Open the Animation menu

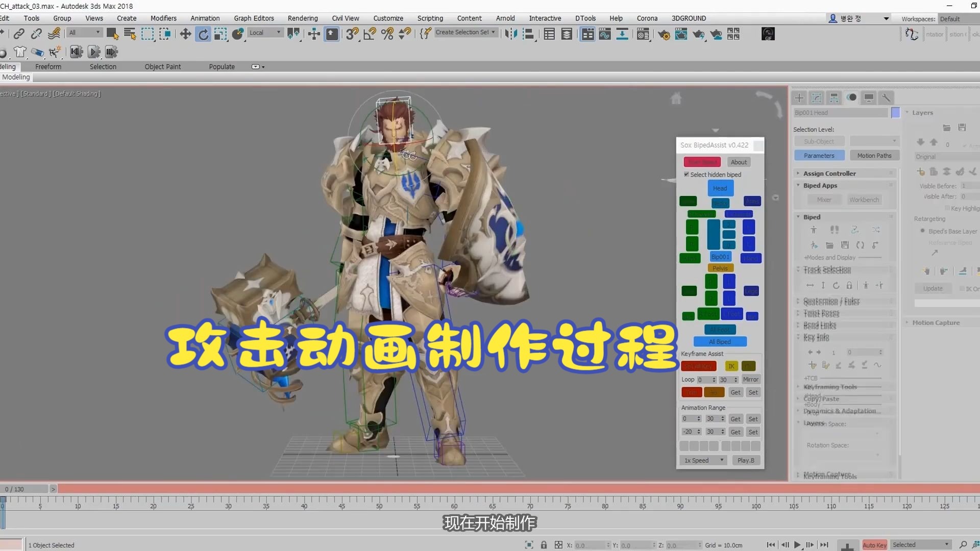(x=205, y=18)
